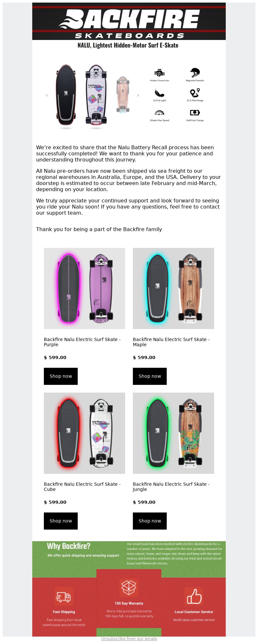The image size is (258, 644).
Task: Click the 180 Day Warranty box icon
Action: point(129,588)
